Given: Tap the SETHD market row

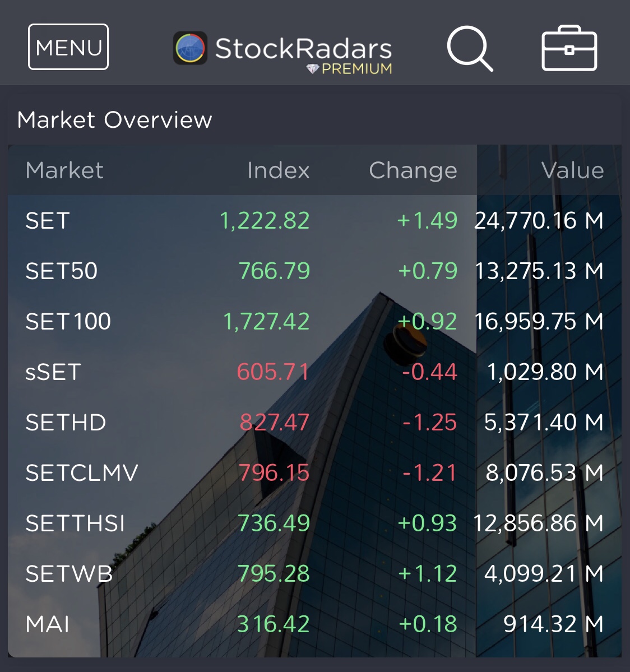Looking at the screenshot, I should [x=314, y=422].
